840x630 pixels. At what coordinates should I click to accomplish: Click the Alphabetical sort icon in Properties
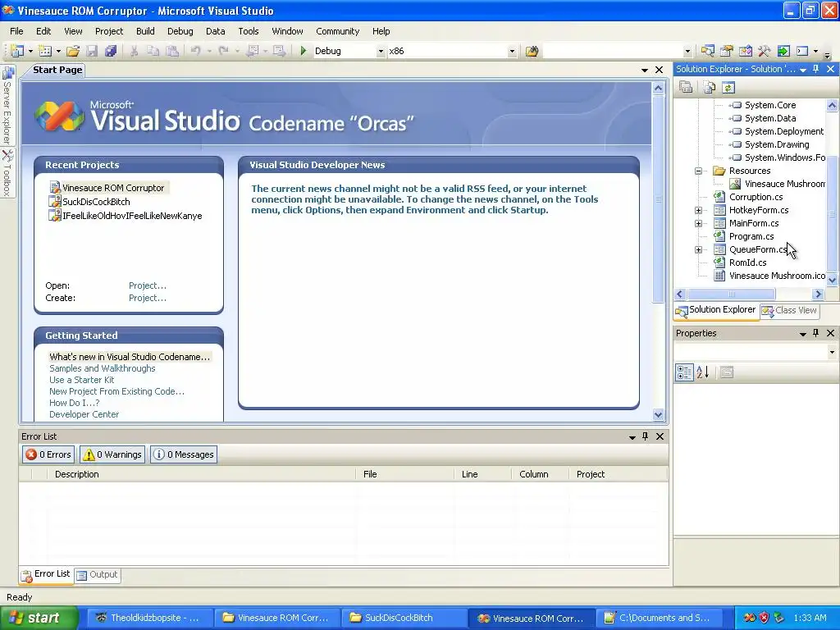click(703, 372)
